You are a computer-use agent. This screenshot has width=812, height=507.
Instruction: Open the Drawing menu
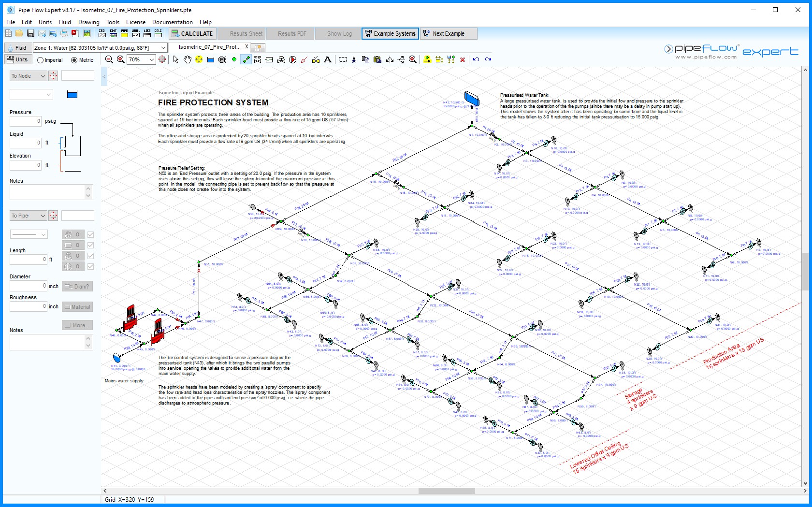[x=88, y=22]
